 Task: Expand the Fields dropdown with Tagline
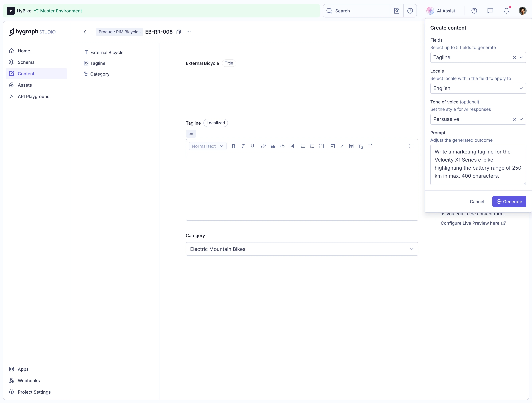(521, 57)
